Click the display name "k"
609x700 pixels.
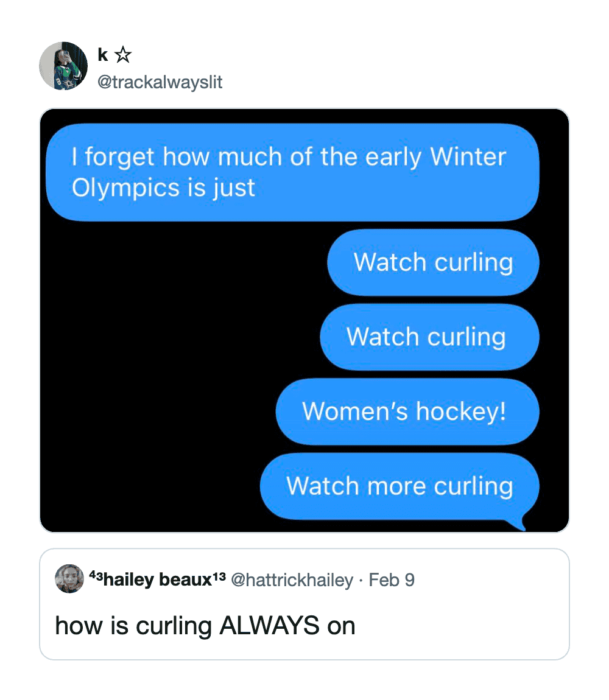pyautogui.click(x=102, y=55)
